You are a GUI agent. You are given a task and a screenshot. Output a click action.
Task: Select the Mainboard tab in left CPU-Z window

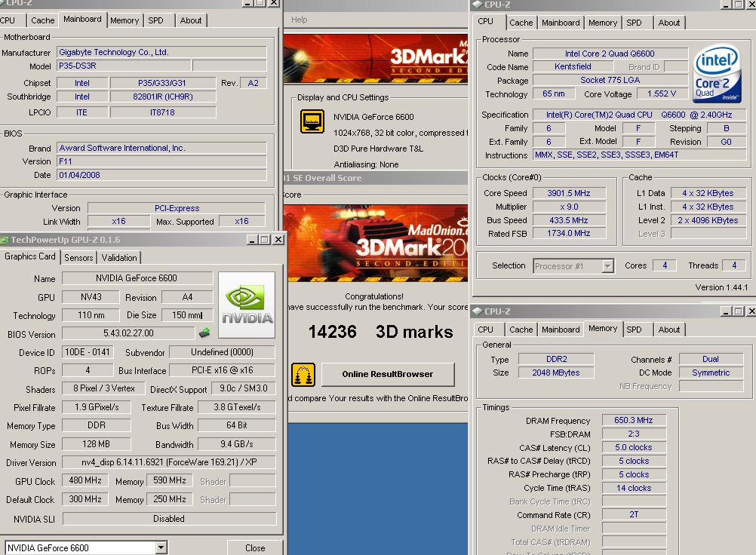(x=82, y=19)
